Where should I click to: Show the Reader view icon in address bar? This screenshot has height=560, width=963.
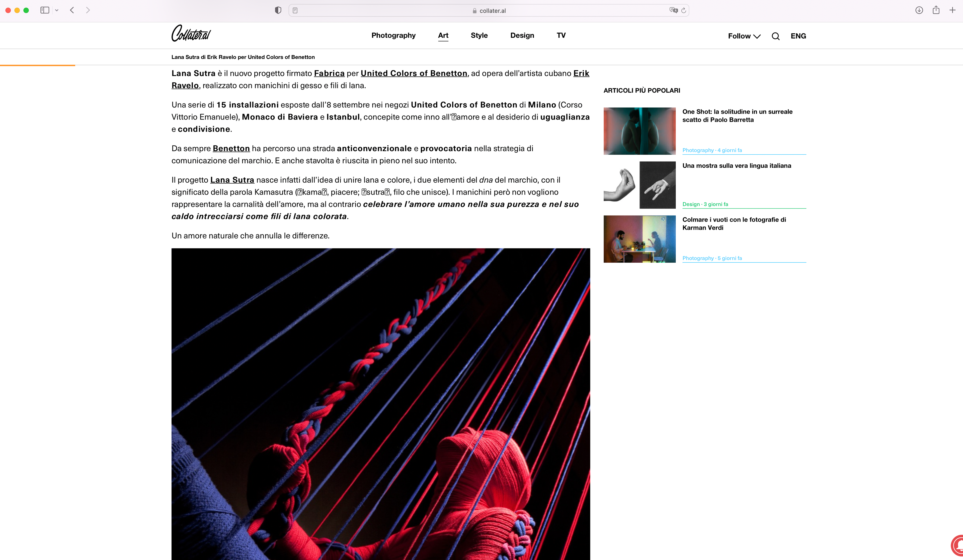click(x=295, y=11)
